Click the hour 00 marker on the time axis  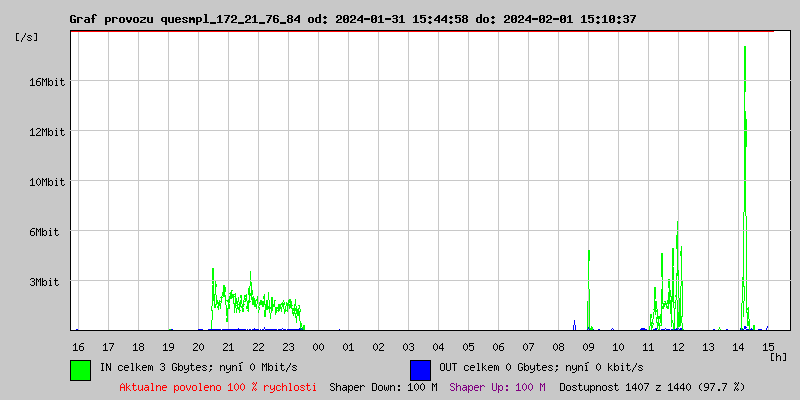[318, 346]
